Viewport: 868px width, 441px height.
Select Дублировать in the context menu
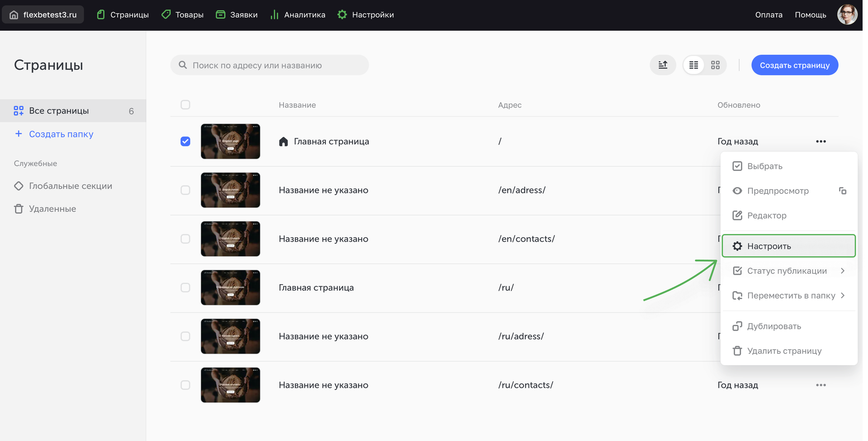point(774,326)
